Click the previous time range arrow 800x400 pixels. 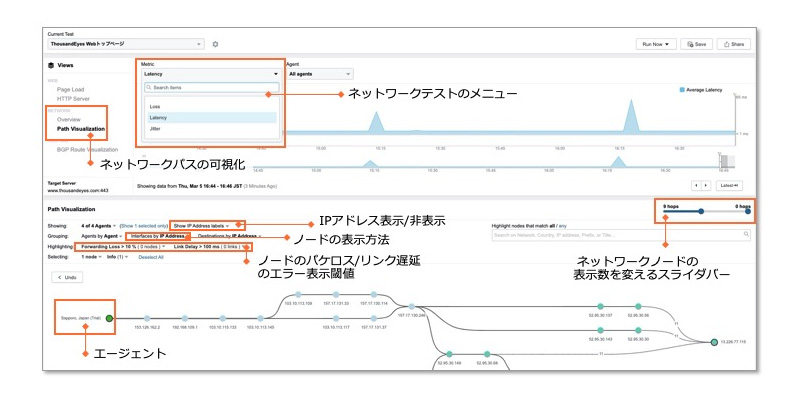coord(697,185)
